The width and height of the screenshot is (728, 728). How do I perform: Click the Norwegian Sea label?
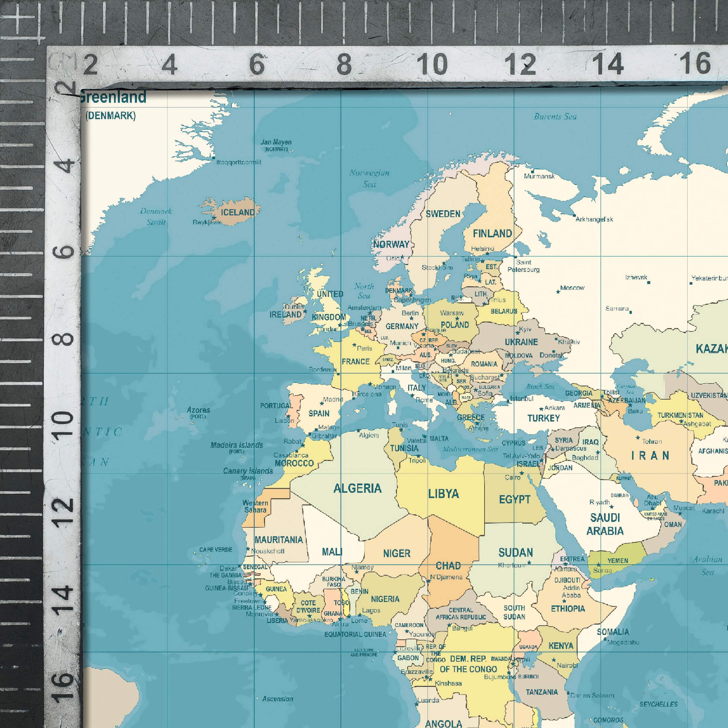pyautogui.click(x=369, y=178)
